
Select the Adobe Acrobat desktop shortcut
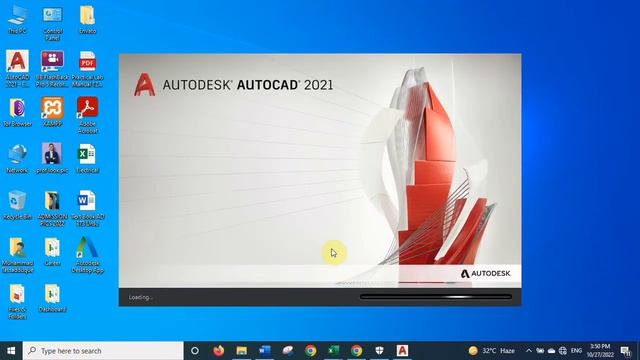pos(87,115)
